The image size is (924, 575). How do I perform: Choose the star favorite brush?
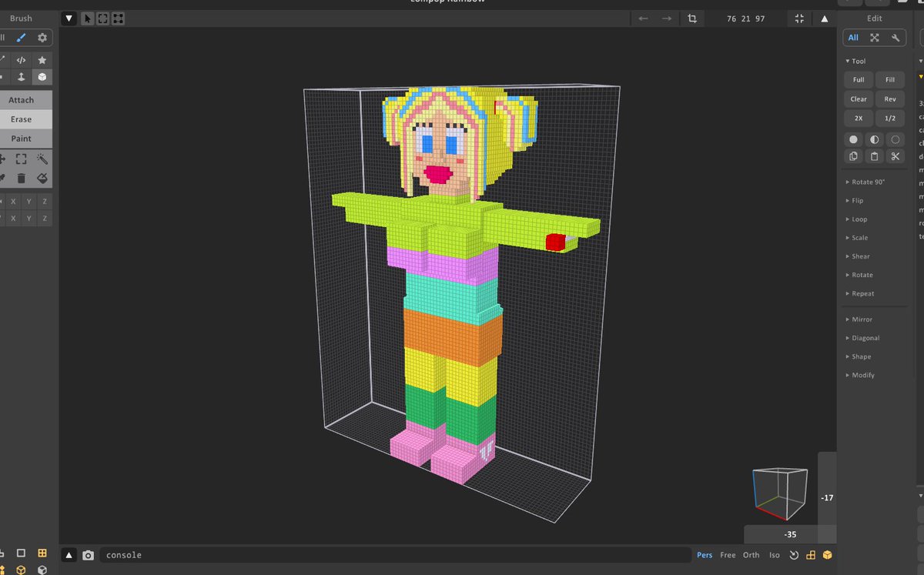pyautogui.click(x=42, y=59)
